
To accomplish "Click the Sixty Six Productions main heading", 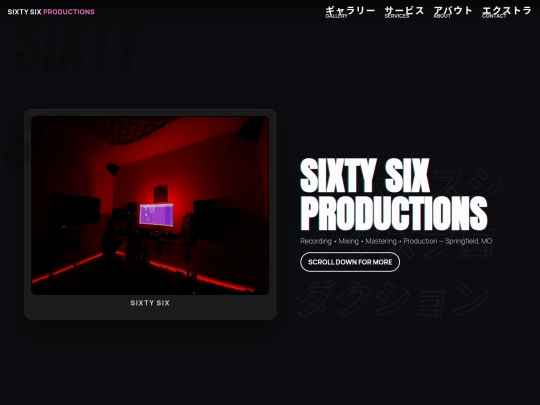I will (394, 194).
